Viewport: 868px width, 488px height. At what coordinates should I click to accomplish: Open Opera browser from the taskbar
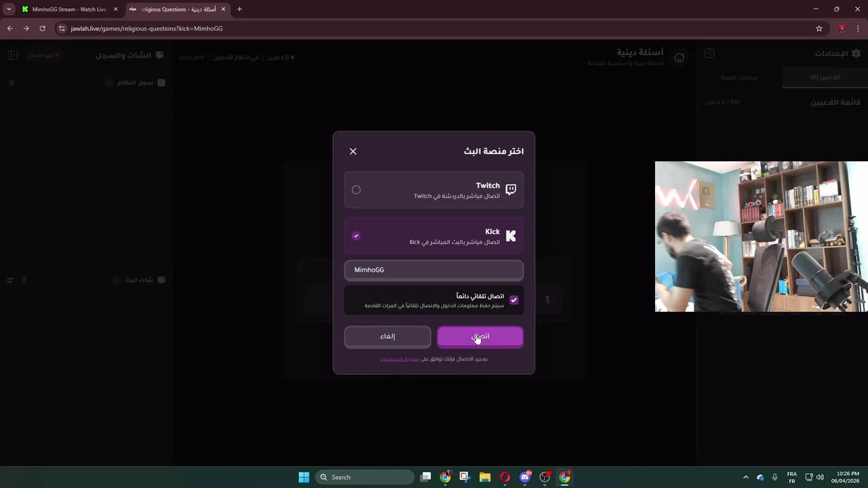[x=505, y=477]
